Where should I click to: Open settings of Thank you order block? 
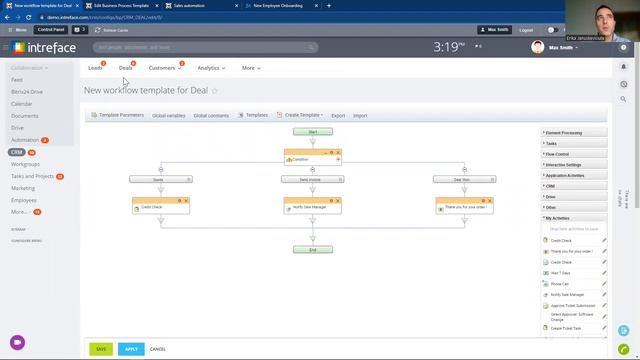click(x=483, y=201)
